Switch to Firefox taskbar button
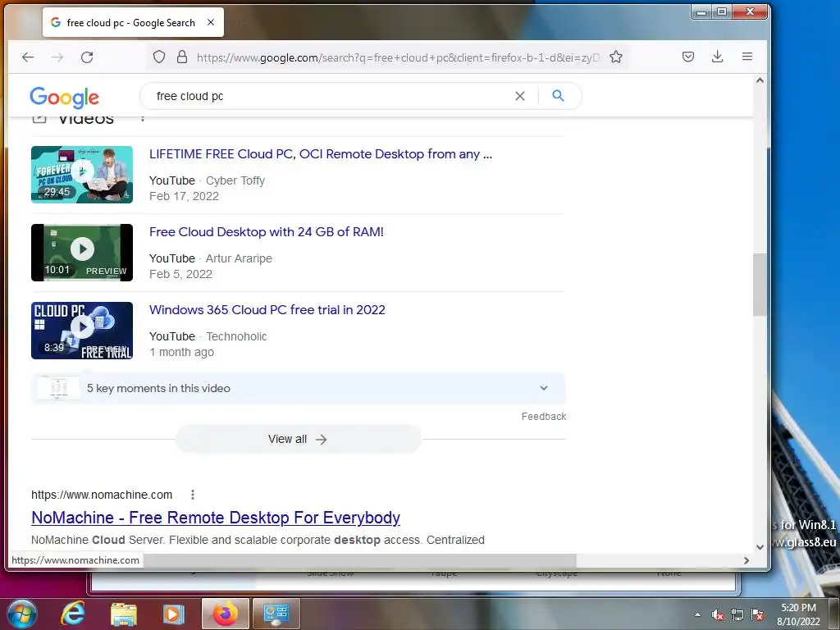Screen dimensions: 840x630 tap(226, 614)
